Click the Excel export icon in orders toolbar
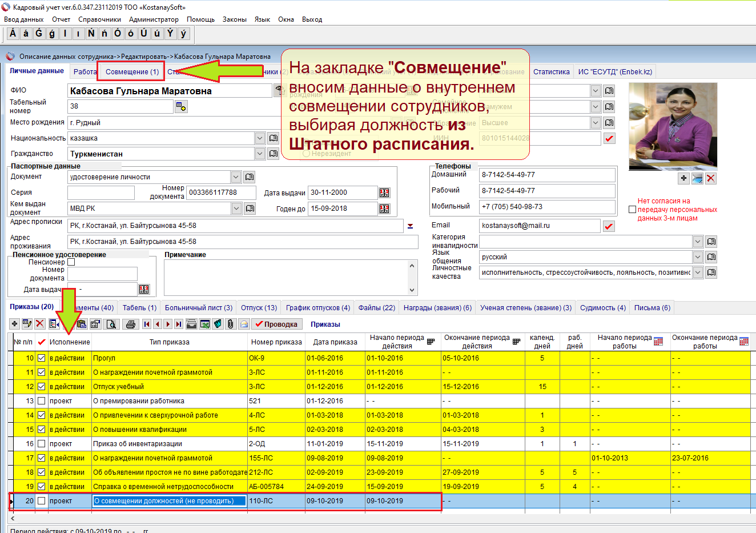Viewport: 756px width, 533px height. (x=204, y=324)
